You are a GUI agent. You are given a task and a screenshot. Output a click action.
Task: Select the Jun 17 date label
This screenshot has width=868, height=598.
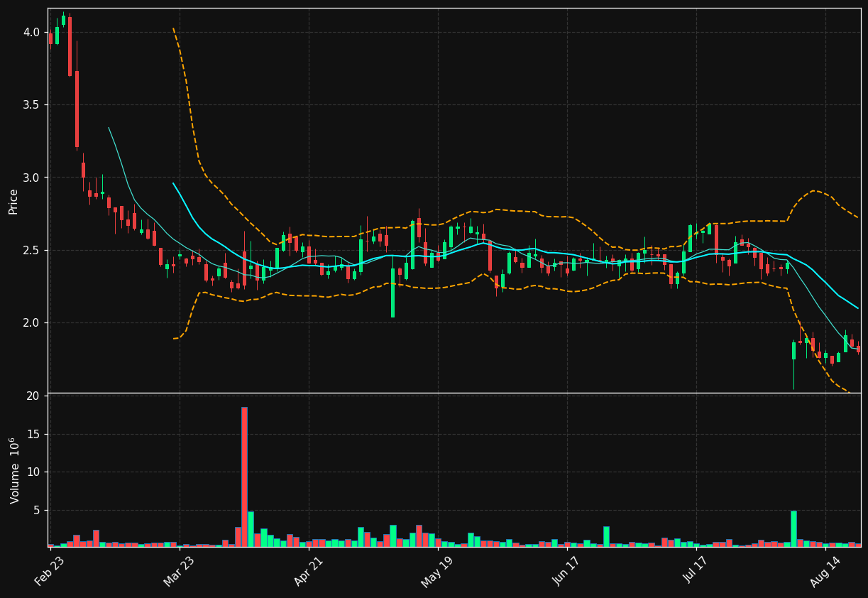coord(566,570)
